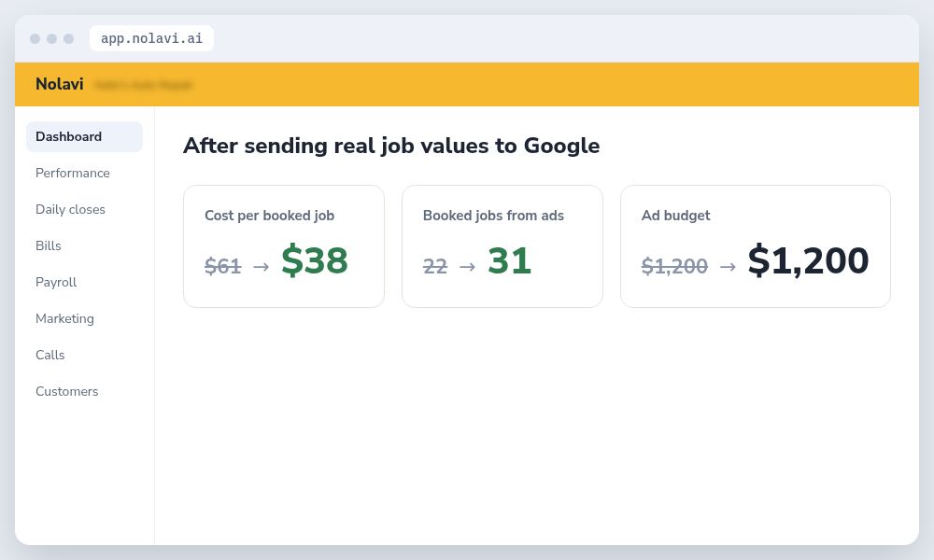Select the bold $1,200 budget value
This screenshot has height=560, width=934.
click(808, 260)
